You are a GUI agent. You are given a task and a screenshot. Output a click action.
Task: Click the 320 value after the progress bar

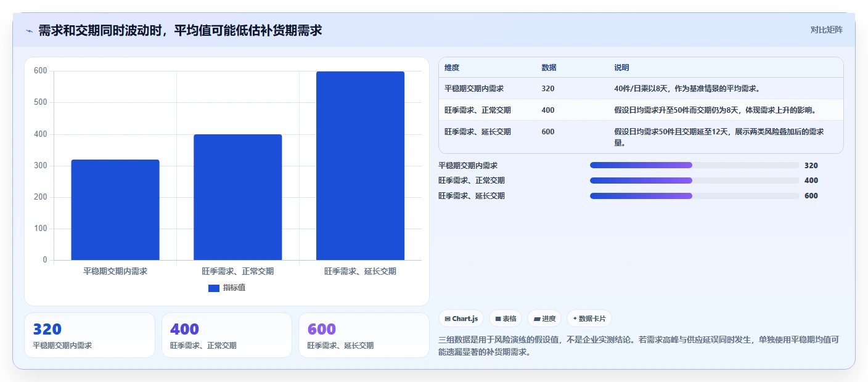811,166
